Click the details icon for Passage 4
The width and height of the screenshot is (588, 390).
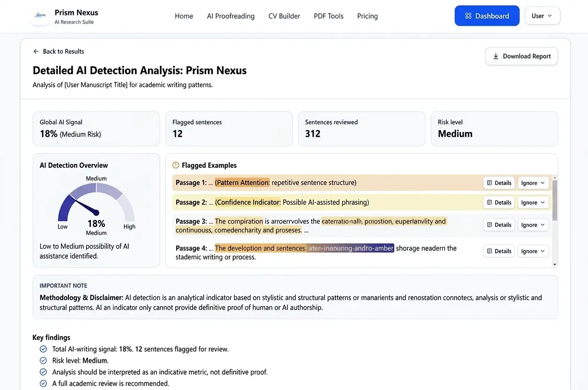point(490,251)
